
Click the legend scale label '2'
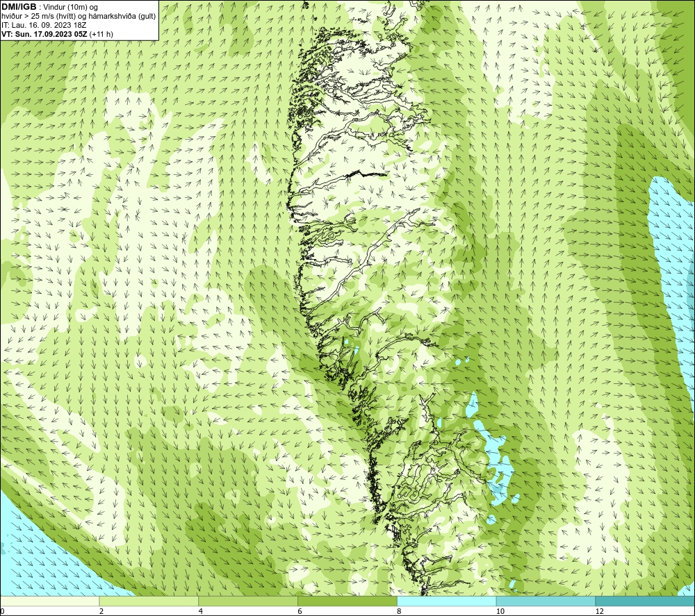(101, 612)
